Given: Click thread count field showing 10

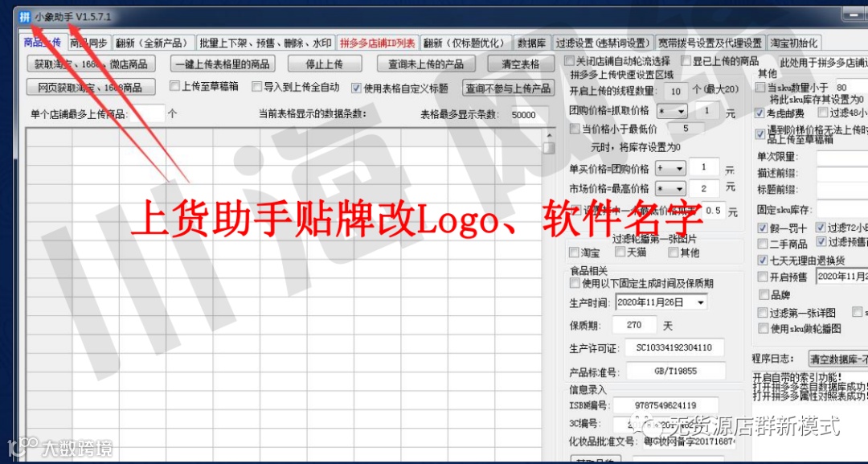Looking at the screenshot, I should point(675,91).
